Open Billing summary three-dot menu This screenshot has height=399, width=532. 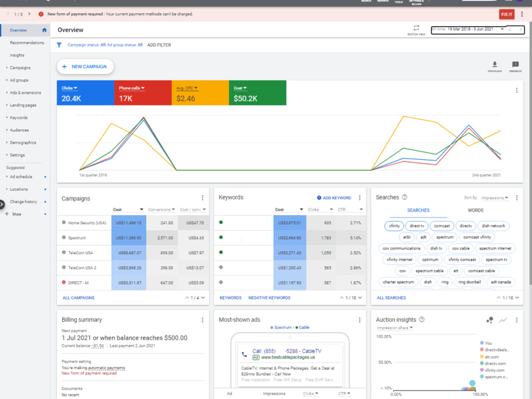203,320
